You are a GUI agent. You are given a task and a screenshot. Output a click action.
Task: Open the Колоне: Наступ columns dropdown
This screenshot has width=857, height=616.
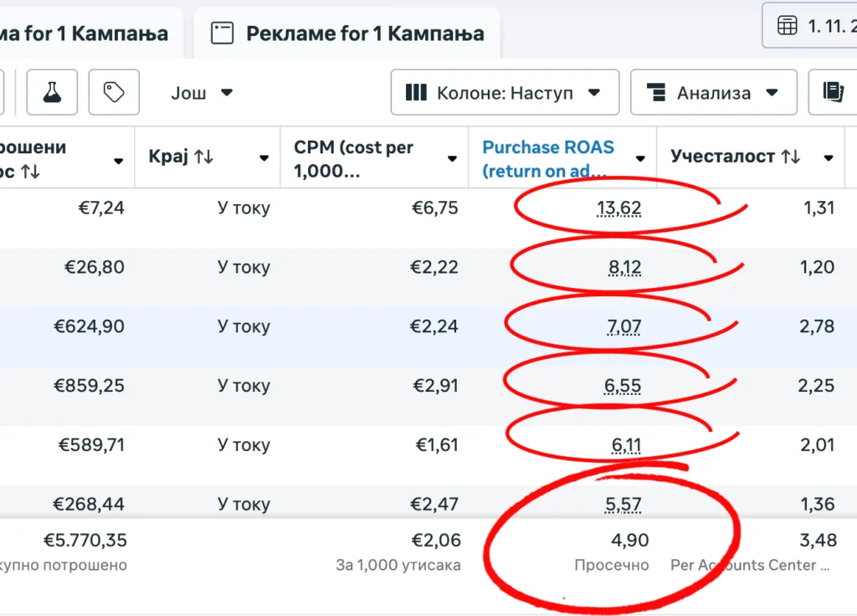[504, 93]
